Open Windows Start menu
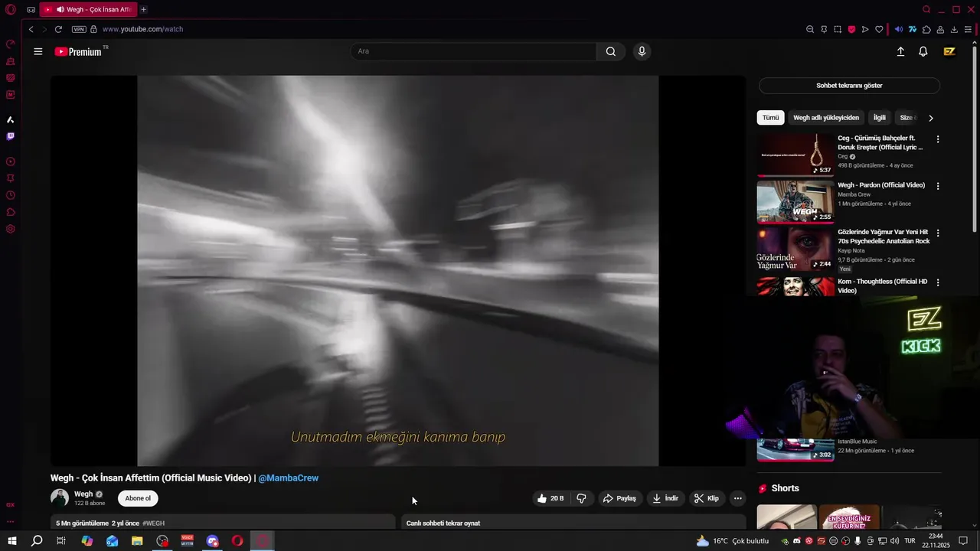 pos(11,541)
